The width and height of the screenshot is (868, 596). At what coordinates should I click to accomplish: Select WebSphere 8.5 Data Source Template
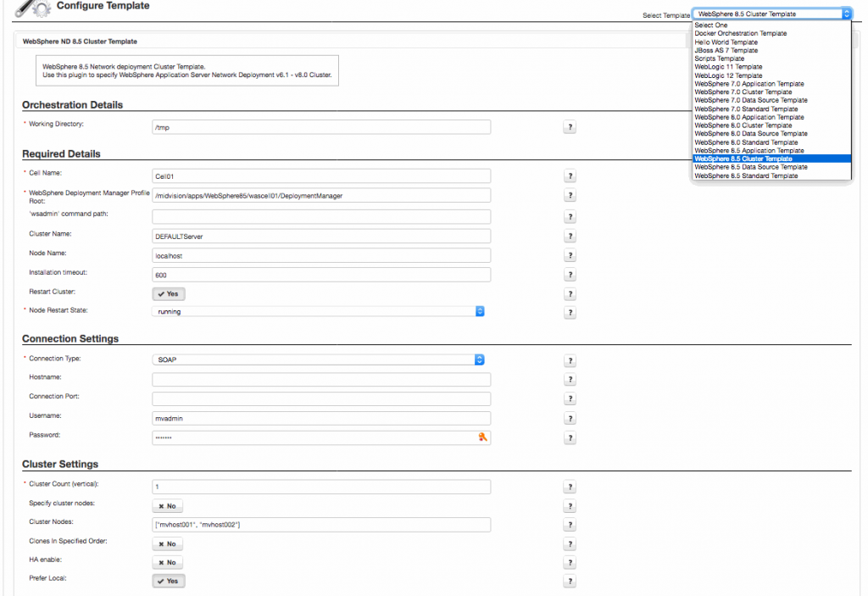[x=750, y=167]
